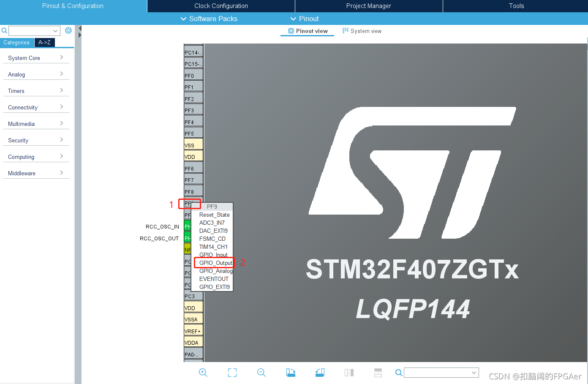Image resolution: width=588 pixels, height=384 pixels.
Task: Click the Pinout view chip icon
Action: point(291,31)
